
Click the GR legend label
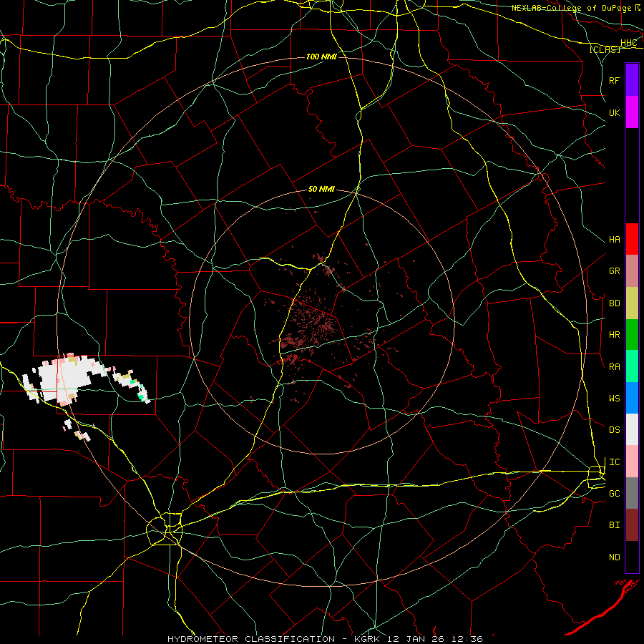615,271
